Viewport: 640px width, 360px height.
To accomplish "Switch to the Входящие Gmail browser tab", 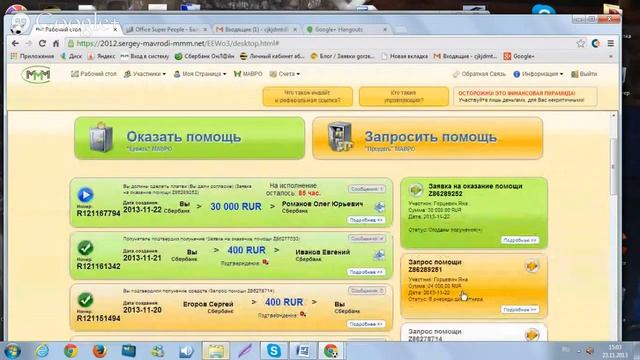I will tap(256, 29).
